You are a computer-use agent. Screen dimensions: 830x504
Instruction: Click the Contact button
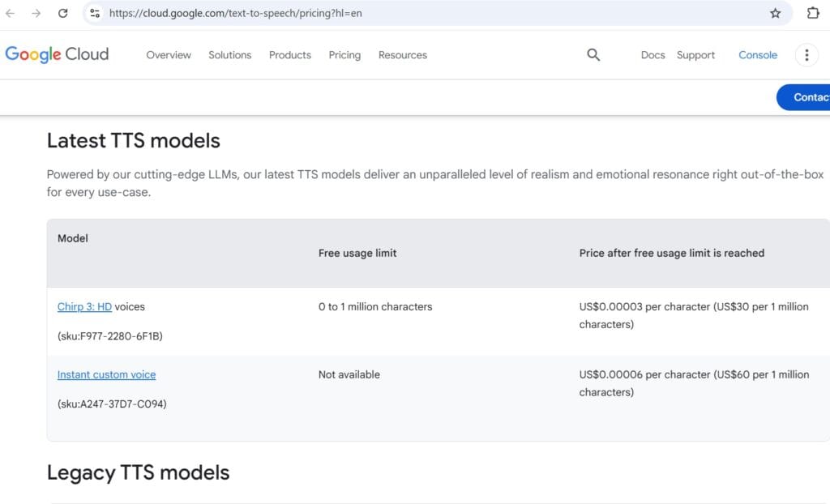coord(807,97)
